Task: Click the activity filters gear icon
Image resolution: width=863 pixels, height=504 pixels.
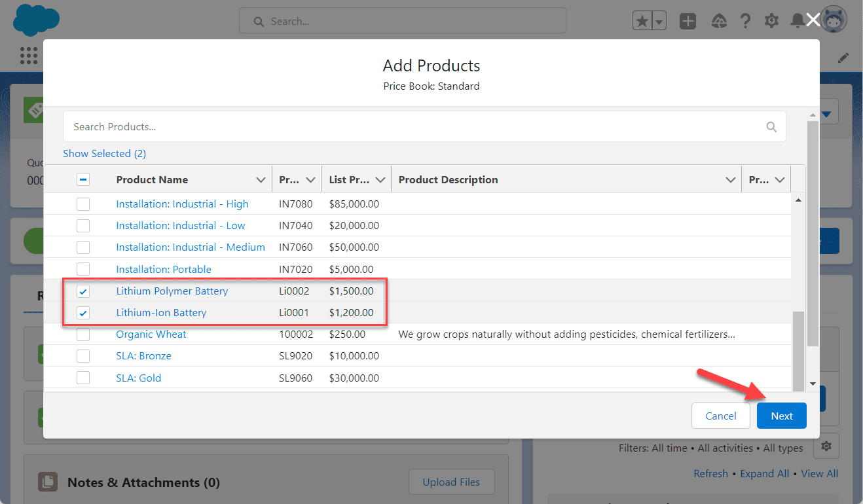Action: pyautogui.click(x=826, y=446)
